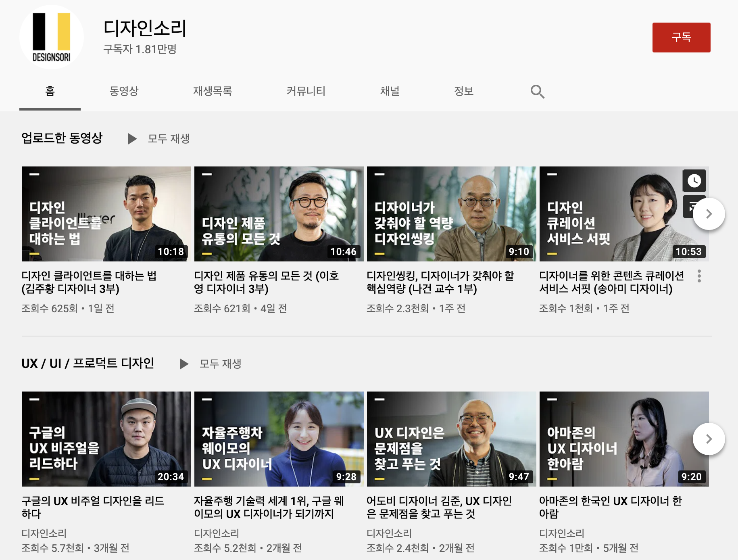Screen dimensions: 738x560
Task: Open the 재생목록 tab
Action: point(213,91)
